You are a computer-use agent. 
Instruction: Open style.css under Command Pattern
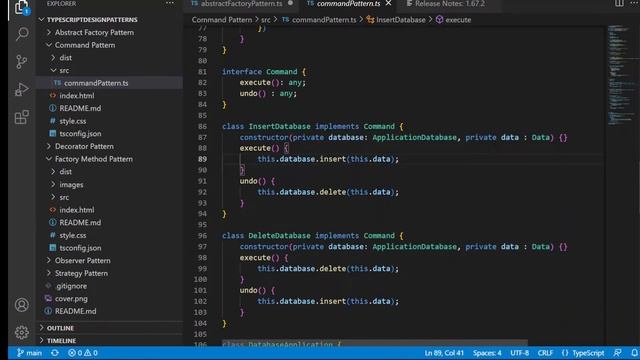73,121
